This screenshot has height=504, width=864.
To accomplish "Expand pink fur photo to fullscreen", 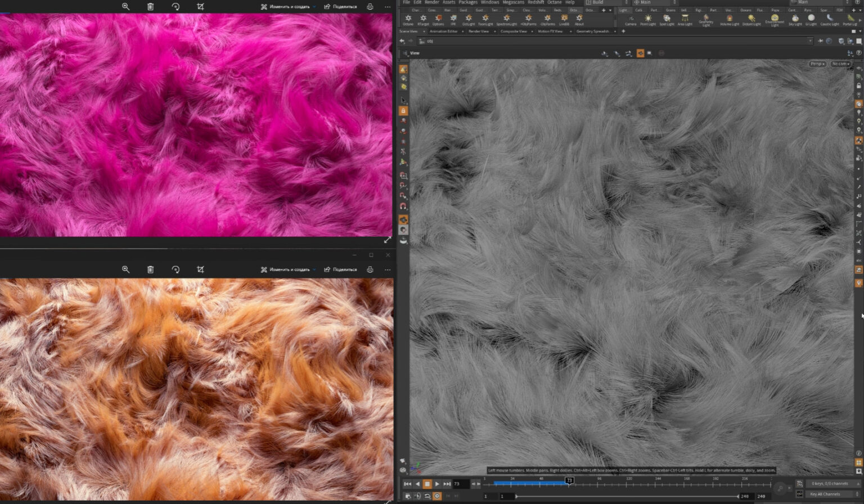I will [x=387, y=240].
